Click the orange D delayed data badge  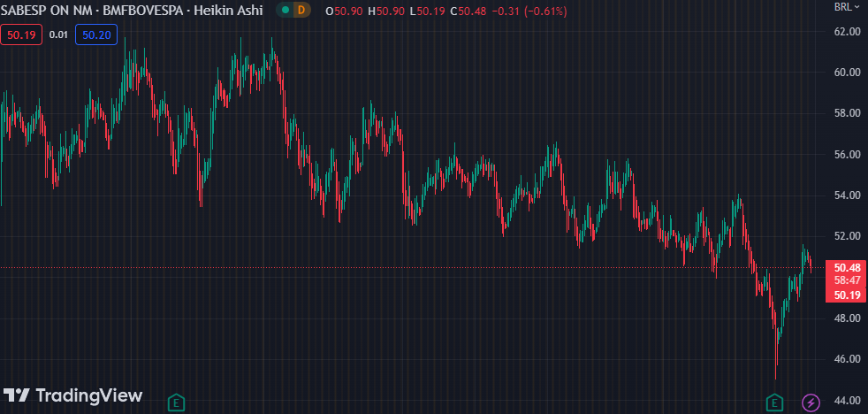tap(301, 10)
